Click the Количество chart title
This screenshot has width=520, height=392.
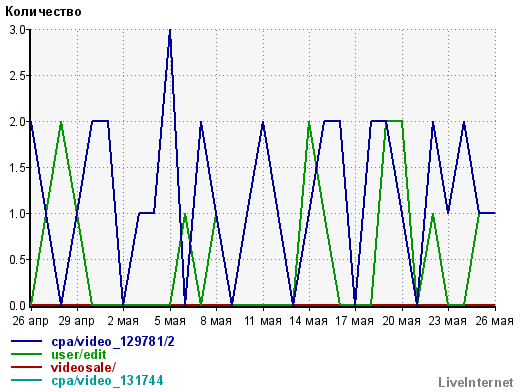(43, 12)
